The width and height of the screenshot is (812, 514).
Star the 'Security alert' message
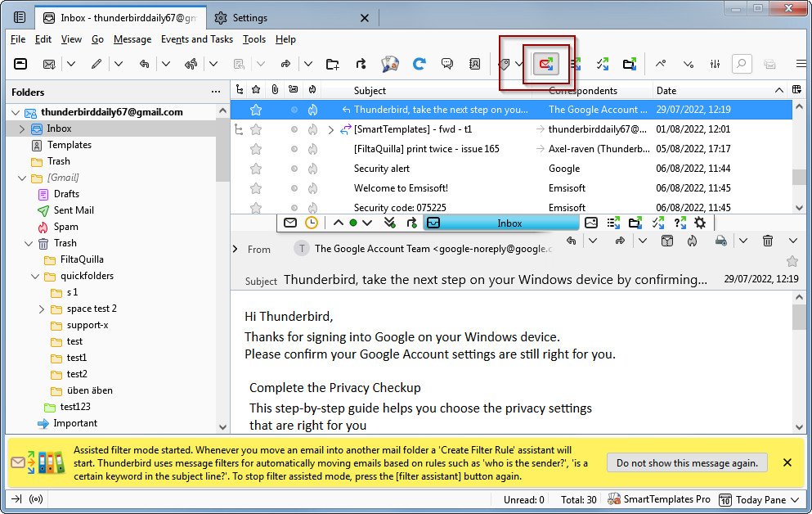point(255,169)
